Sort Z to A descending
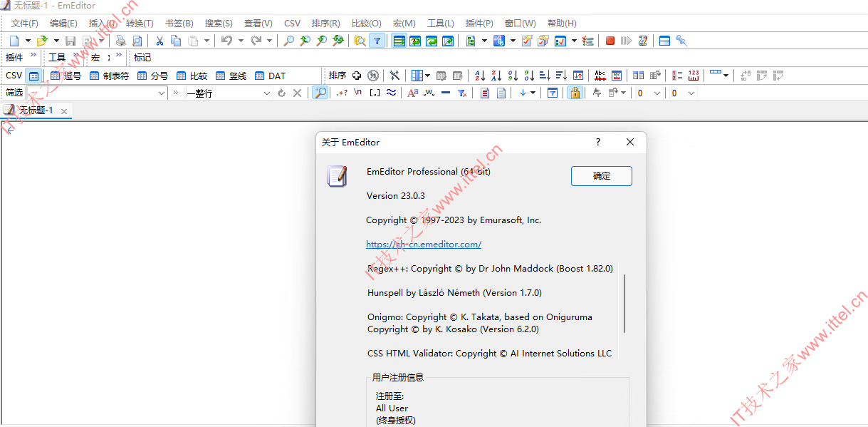 tap(496, 76)
